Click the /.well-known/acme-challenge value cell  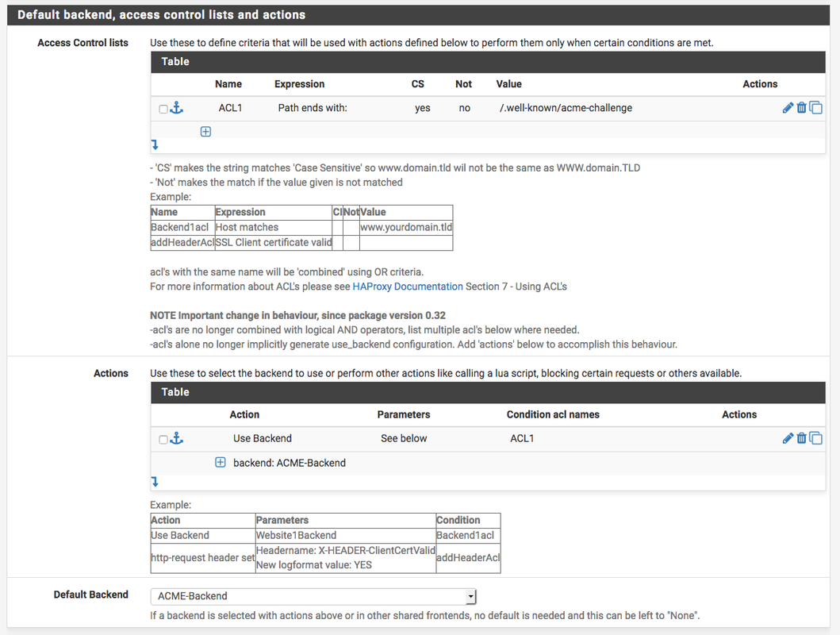point(566,108)
